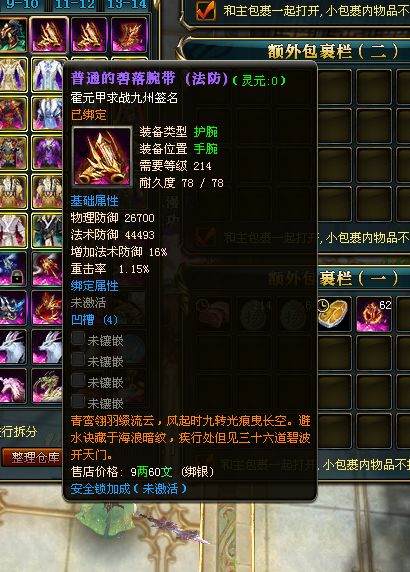Open warehouse page tab 13-14
The height and width of the screenshot is (572, 410).
coord(127,5)
